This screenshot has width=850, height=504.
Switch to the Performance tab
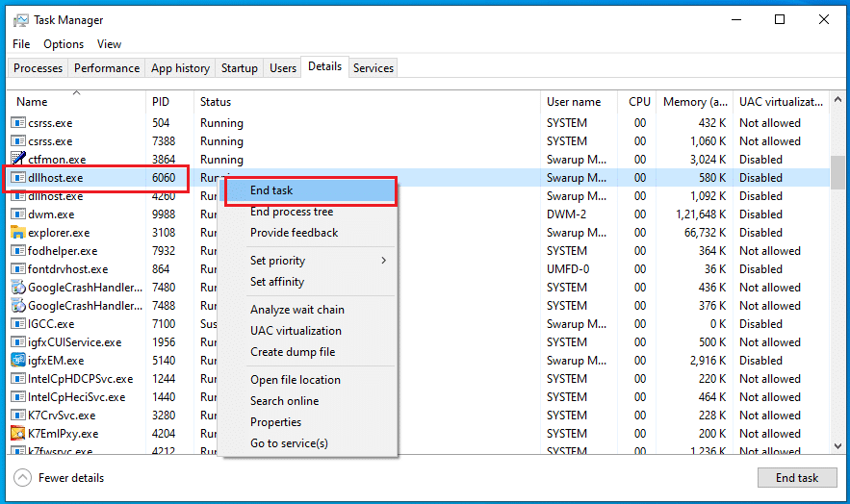coord(107,68)
